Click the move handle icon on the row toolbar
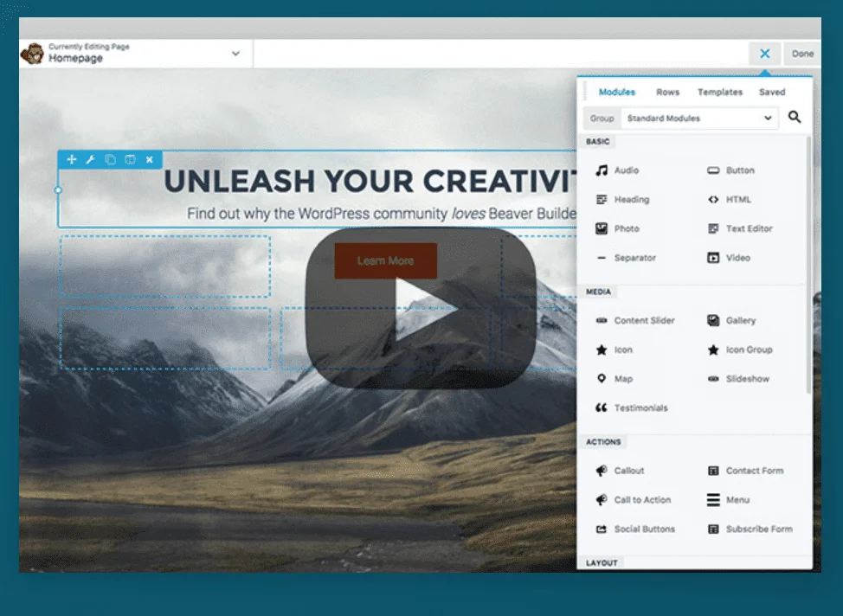Screen dimensions: 843x616 point(71,160)
